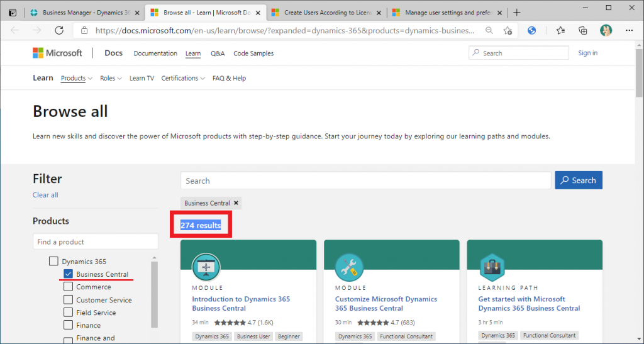Remove the Business Central filter tag

coord(236,203)
